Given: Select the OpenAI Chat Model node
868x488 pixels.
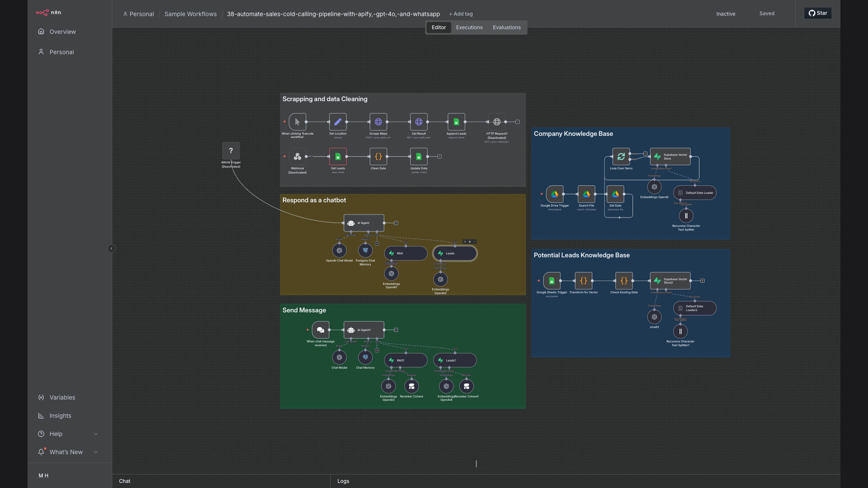Looking at the screenshot, I should 340,250.
